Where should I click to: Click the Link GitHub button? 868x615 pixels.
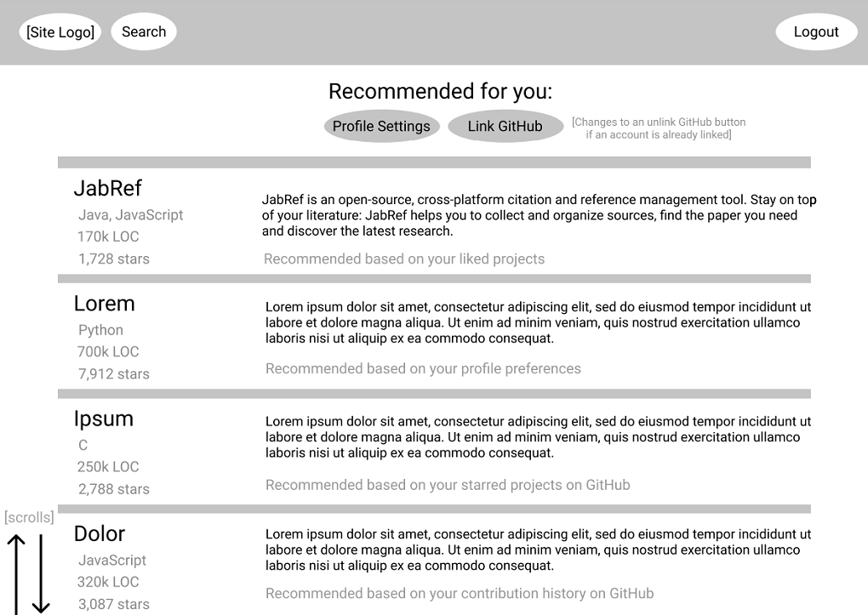tap(505, 126)
